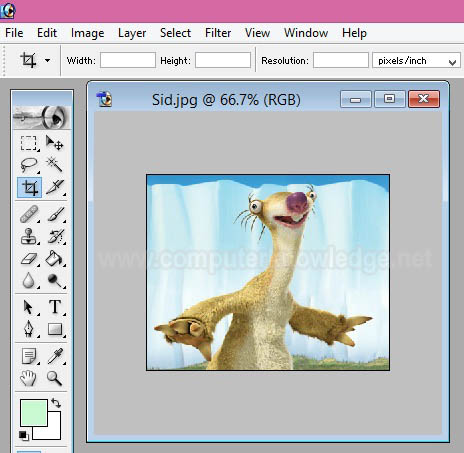
Task: Open the crop tool preset picker arrow
Action: (x=48, y=61)
